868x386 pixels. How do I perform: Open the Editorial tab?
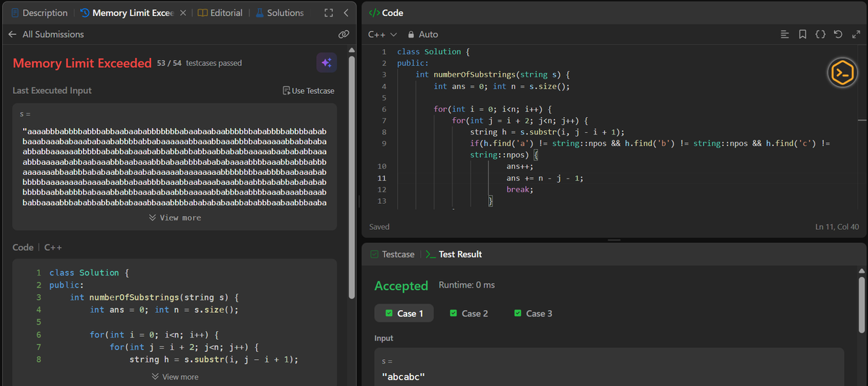pos(220,13)
